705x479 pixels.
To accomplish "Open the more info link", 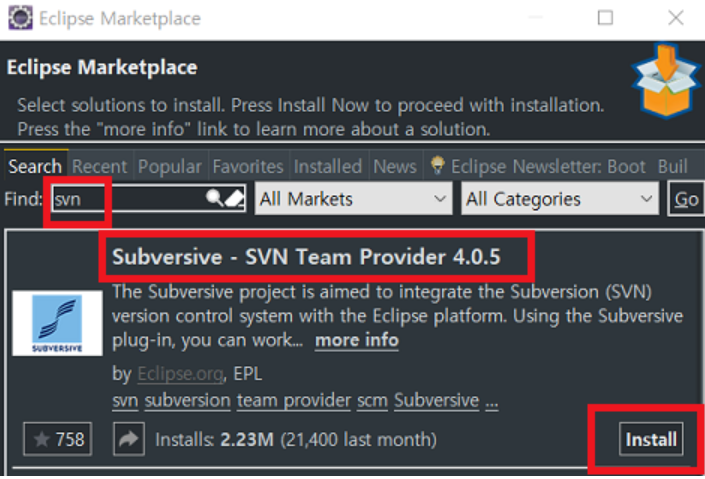I will tap(357, 340).
